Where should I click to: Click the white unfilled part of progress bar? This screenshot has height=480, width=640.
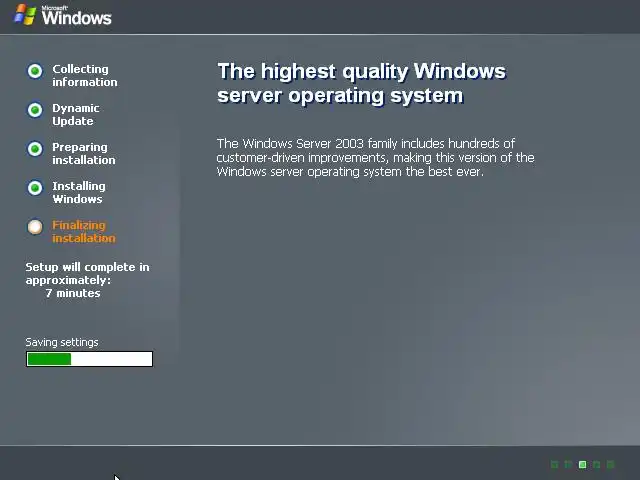(x=111, y=359)
